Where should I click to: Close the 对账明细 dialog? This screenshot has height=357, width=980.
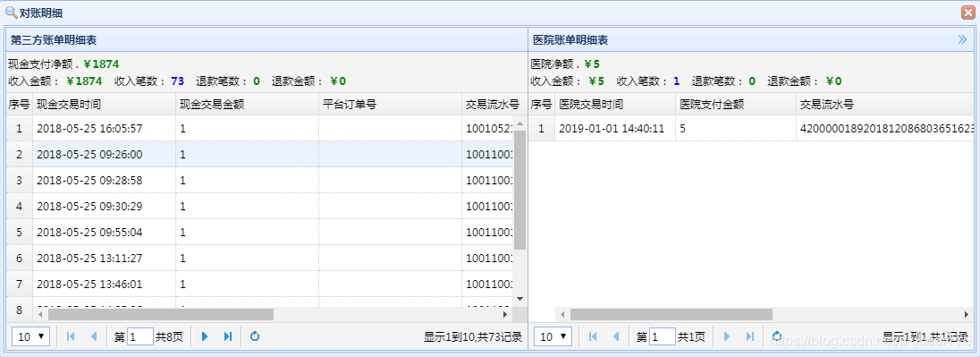click(x=967, y=12)
